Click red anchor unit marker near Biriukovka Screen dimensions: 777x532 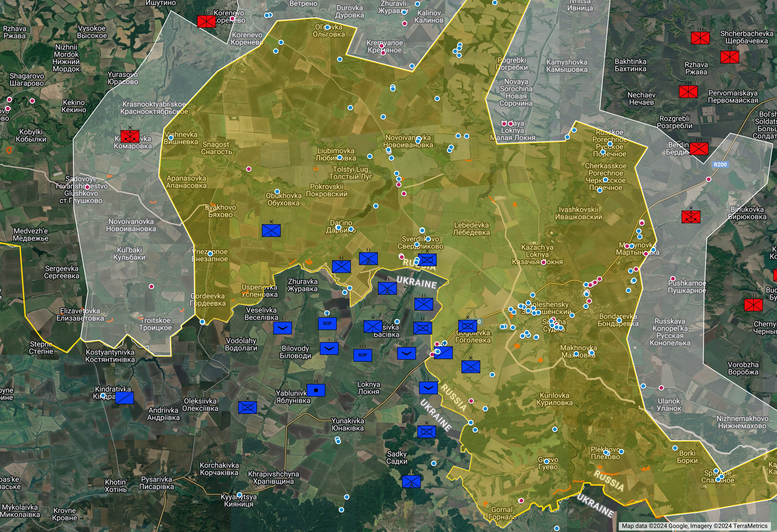click(691, 217)
